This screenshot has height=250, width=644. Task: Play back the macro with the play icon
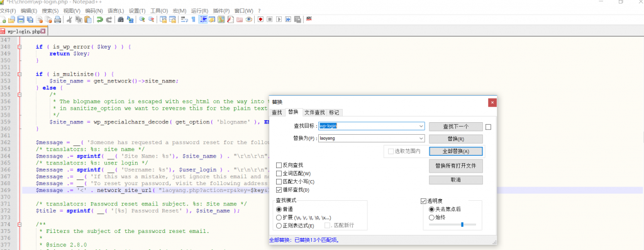coord(279,20)
